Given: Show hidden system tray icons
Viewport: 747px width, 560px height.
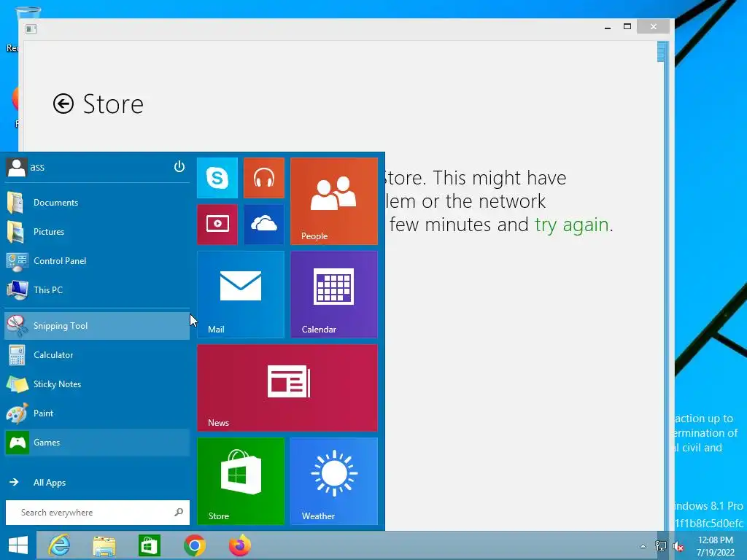Looking at the screenshot, I should tap(643, 546).
